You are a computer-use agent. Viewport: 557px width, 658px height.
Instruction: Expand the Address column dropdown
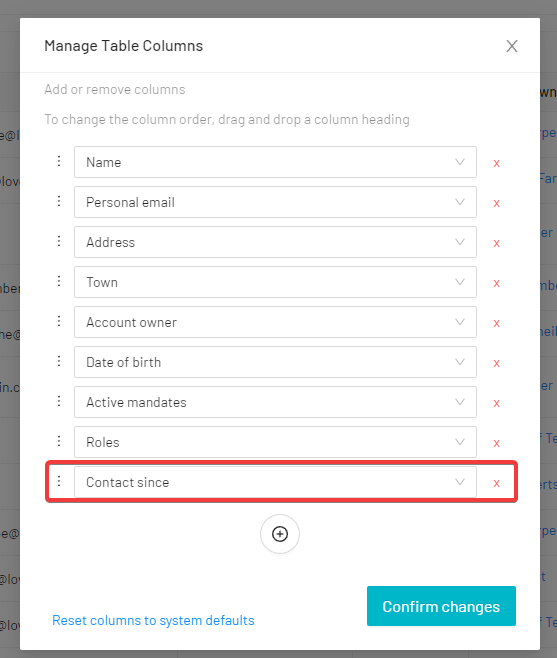pos(275,242)
